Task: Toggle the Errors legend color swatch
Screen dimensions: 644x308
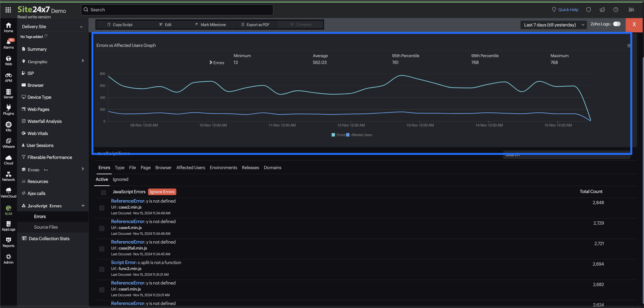Action: 333,135
